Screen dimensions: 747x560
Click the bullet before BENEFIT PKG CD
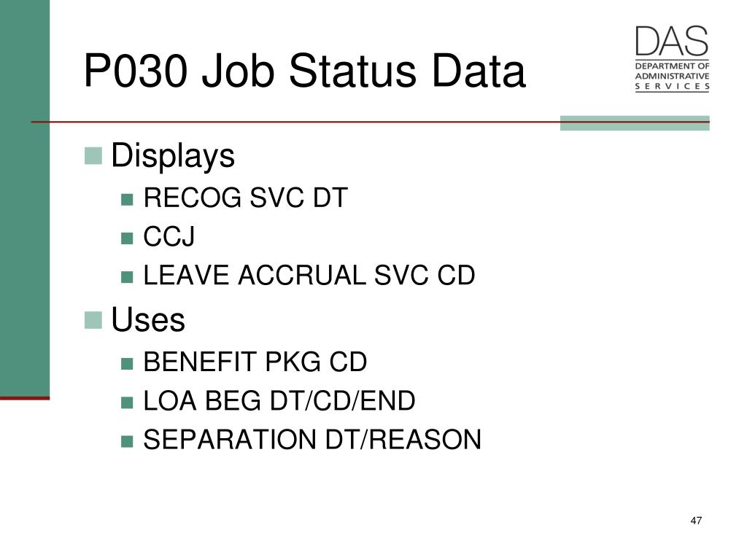click(x=127, y=364)
